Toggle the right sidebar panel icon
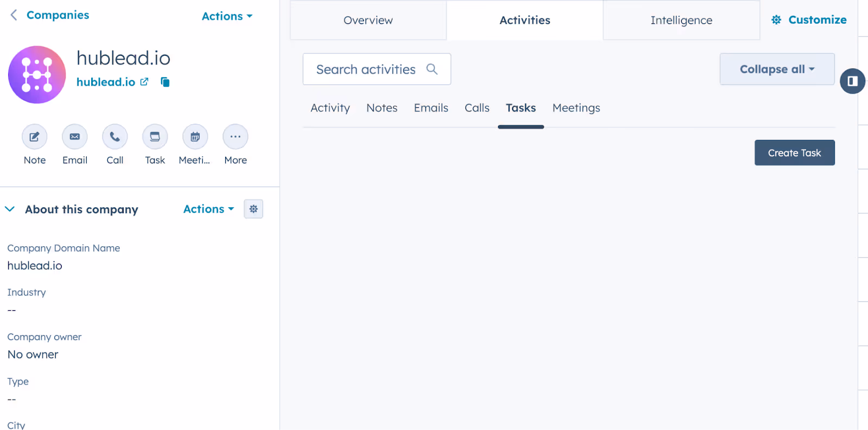Viewport: 868px width, 430px height. click(853, 81)
